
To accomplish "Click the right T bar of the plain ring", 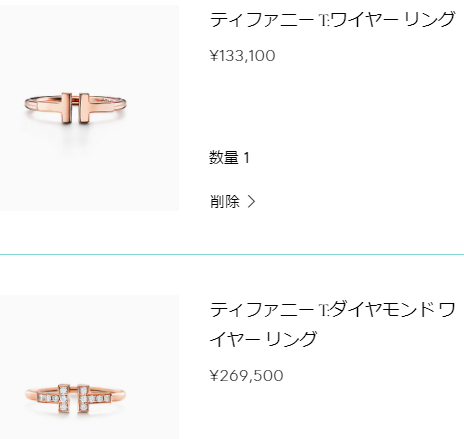I will [x=84, y=108].
